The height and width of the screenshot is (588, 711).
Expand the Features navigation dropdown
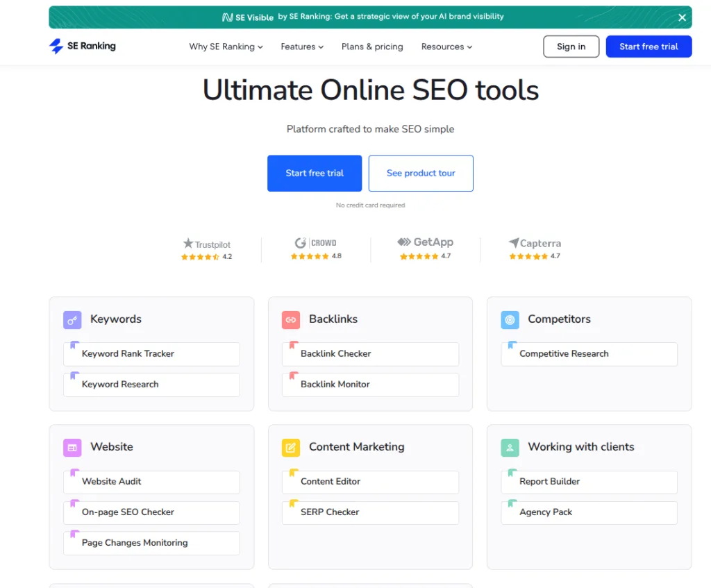pyautogui.click(x=302, y=47)
